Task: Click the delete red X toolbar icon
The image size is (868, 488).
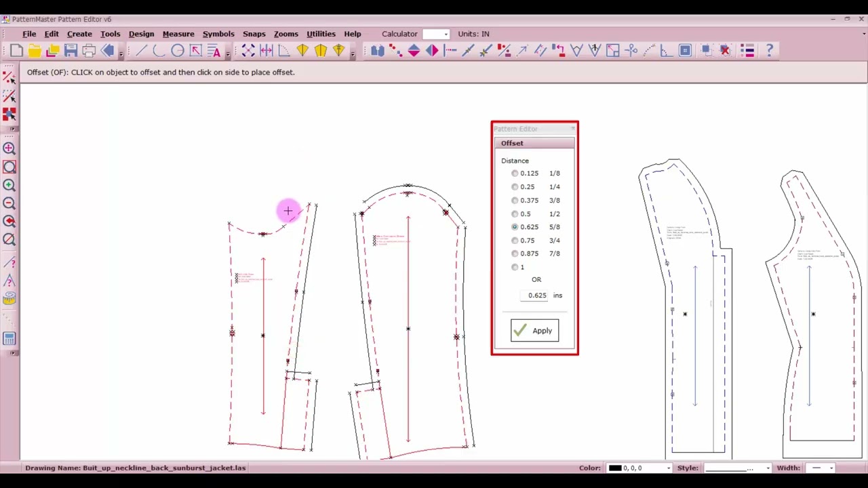Action: coord(724,50)
